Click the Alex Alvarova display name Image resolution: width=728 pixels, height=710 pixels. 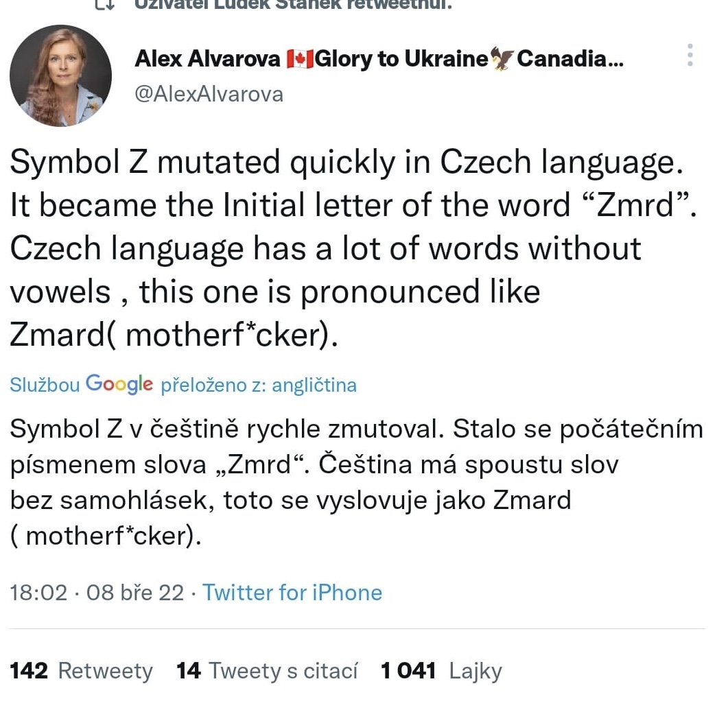tap(207, 59)
